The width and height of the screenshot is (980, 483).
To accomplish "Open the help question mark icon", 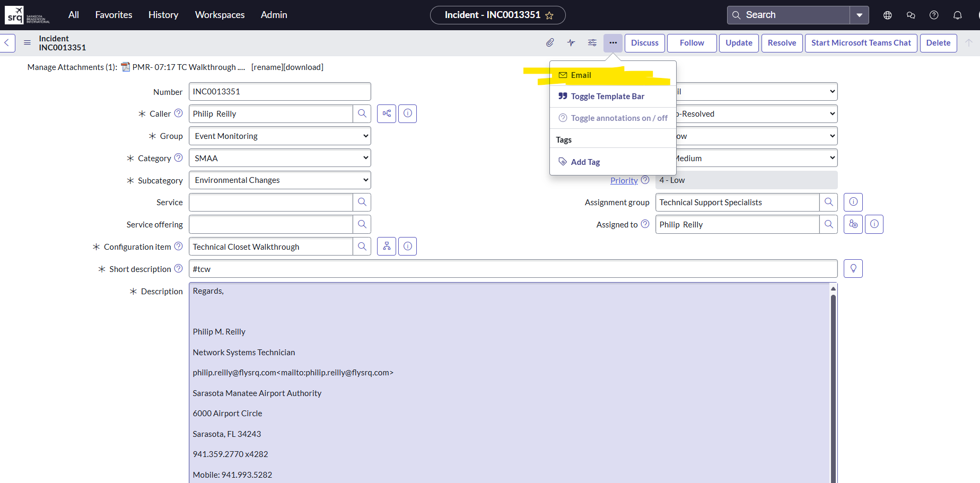I will (934, 15).
